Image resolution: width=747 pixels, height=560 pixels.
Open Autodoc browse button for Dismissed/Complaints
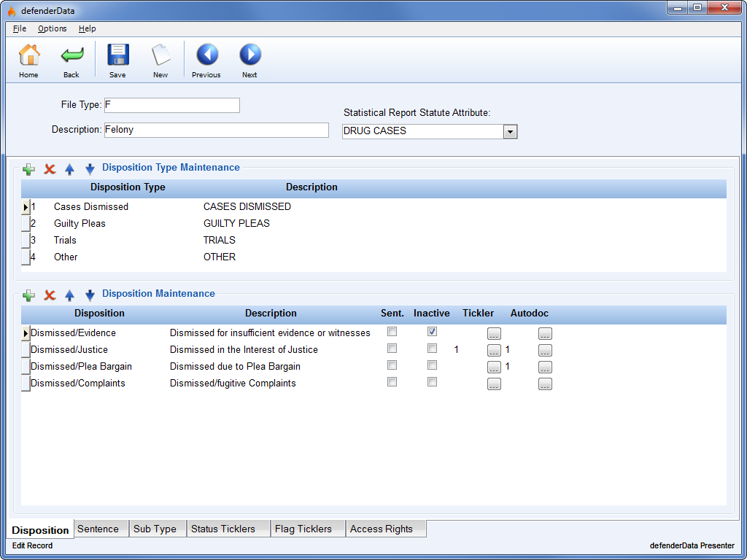point(545,384)
